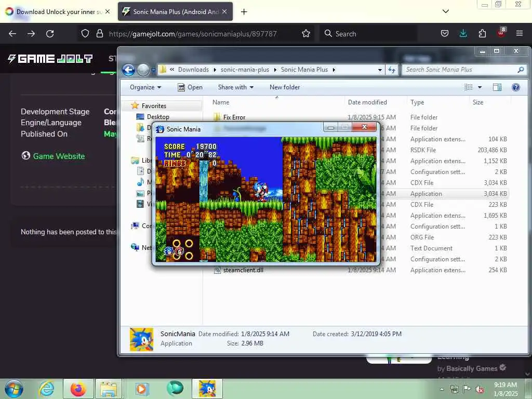The width and height of the screenshot is (532, 399).
Task: Click Downloads in the Explorer breadcrumb
Action: (x=193, y=70)
